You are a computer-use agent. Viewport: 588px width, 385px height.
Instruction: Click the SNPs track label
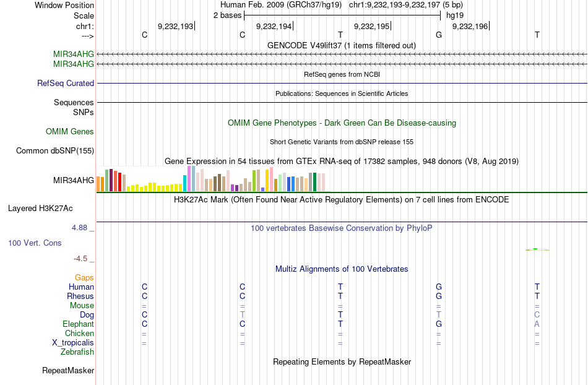pos(84,112)
